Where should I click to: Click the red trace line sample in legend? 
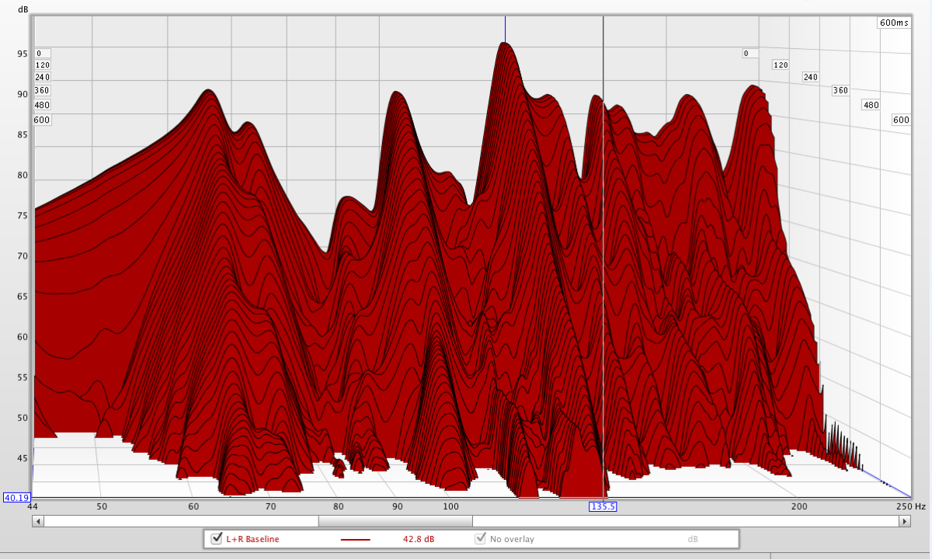tap(356, 539)
